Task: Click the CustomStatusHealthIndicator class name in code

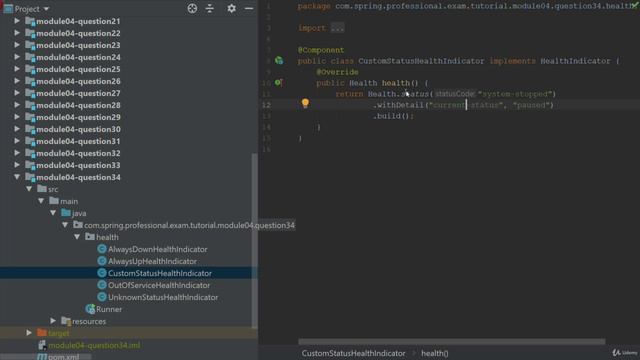Action: tap(421, 61)
